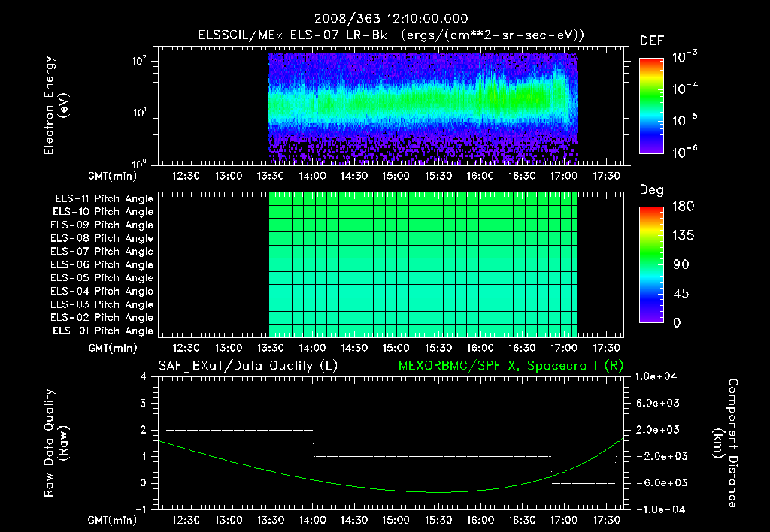Click the Component Distance (km) axis label
This screenshot has width=770, height=532.
tap(726, 443)
